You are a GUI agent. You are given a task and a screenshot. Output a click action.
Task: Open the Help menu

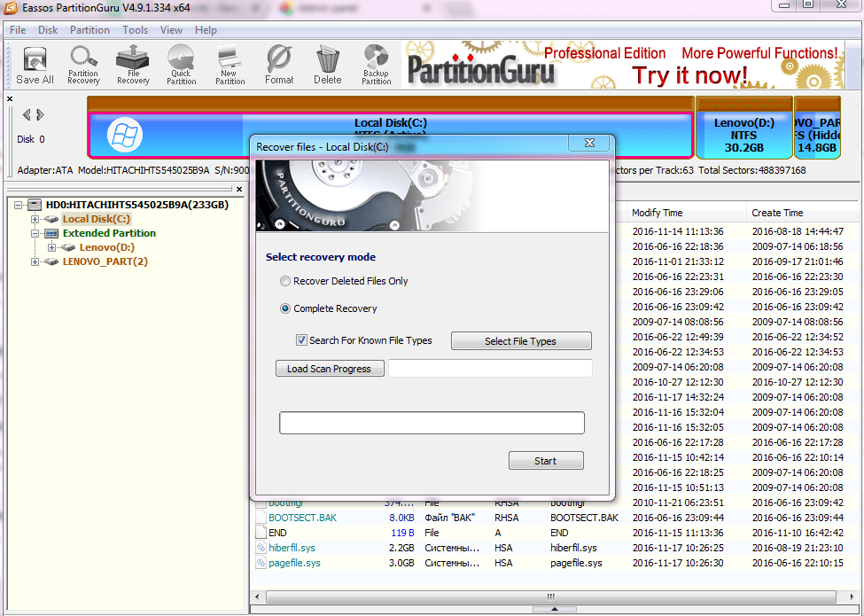tap(206, 30)
